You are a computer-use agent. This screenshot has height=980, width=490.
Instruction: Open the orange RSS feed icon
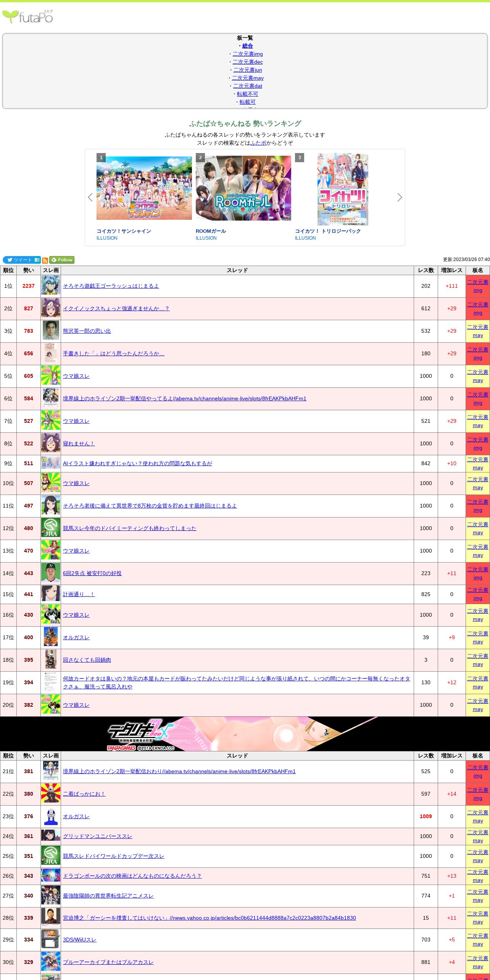[x=45, y=261]
